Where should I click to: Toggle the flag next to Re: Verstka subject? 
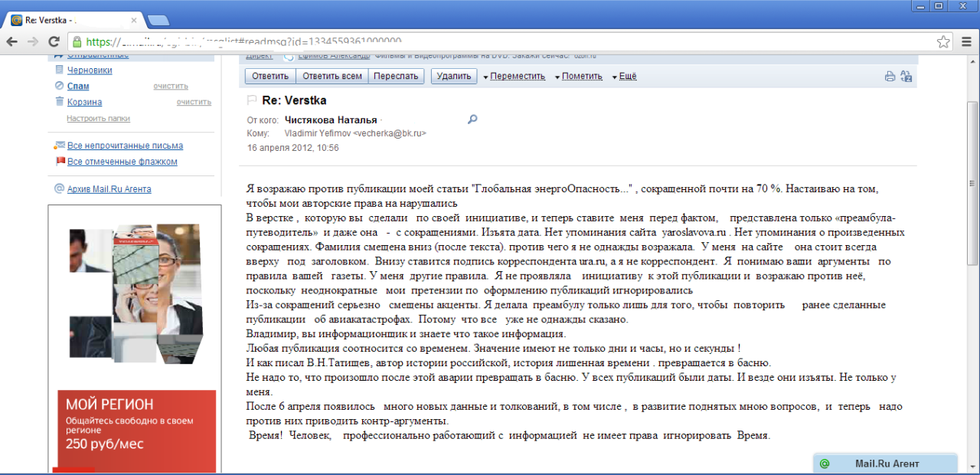[x=252, y=100]
